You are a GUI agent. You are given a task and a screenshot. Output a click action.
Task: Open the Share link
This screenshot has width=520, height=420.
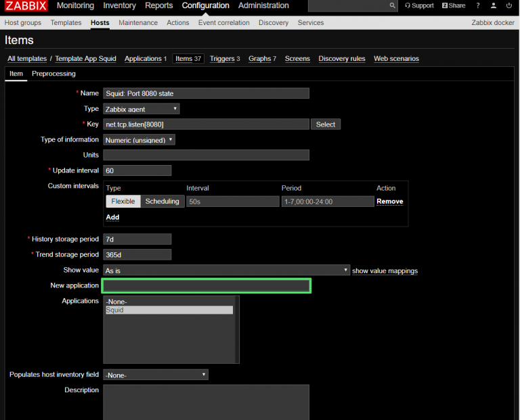coord(454,5)
